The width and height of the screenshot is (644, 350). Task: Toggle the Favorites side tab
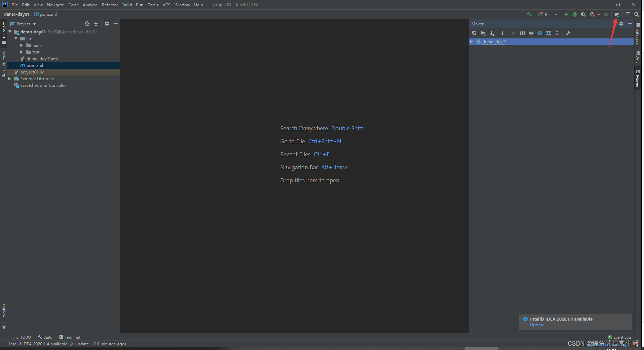click(x=4, y=316)
